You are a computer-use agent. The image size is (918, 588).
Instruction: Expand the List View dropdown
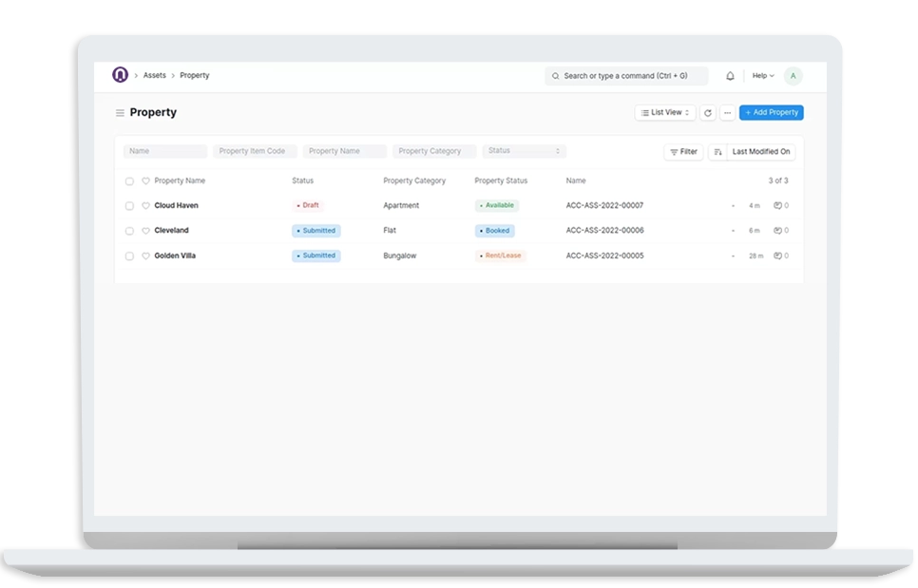(x=665, y=113)
